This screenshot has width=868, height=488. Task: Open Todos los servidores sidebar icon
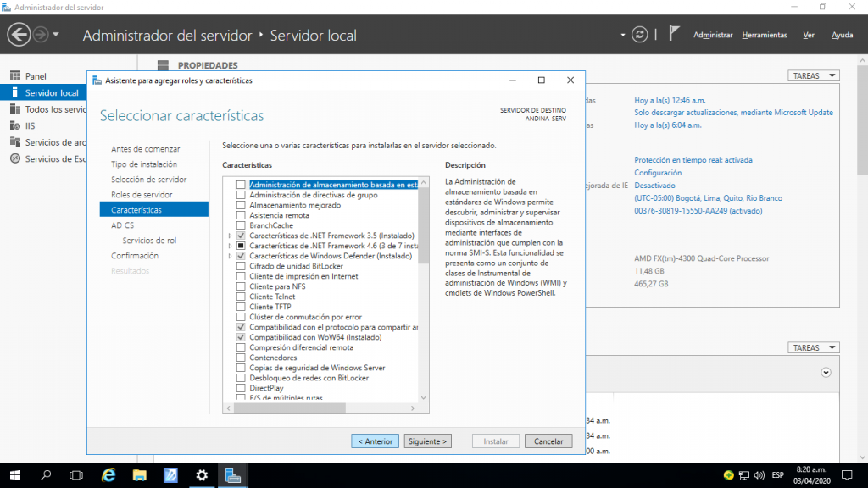pyautogui.click(x=15, y=109)
